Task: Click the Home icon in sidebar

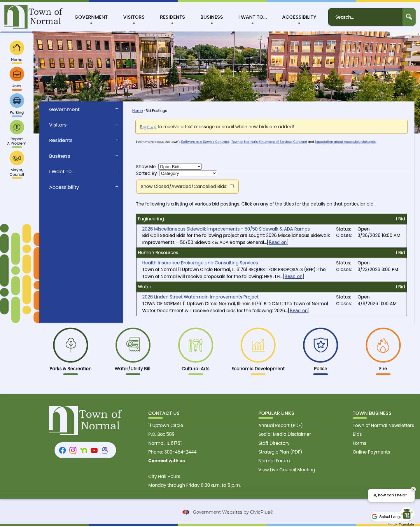Action: click(17, 48)
